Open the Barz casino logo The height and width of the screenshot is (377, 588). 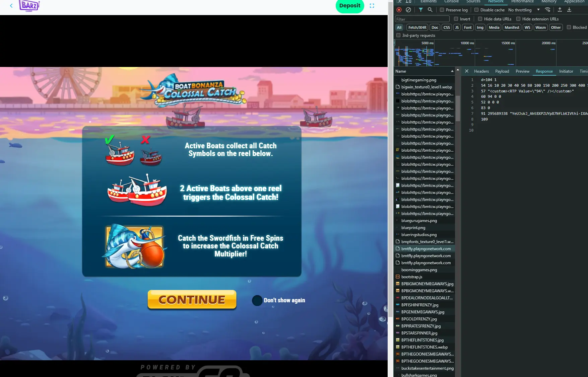(29, 6)
